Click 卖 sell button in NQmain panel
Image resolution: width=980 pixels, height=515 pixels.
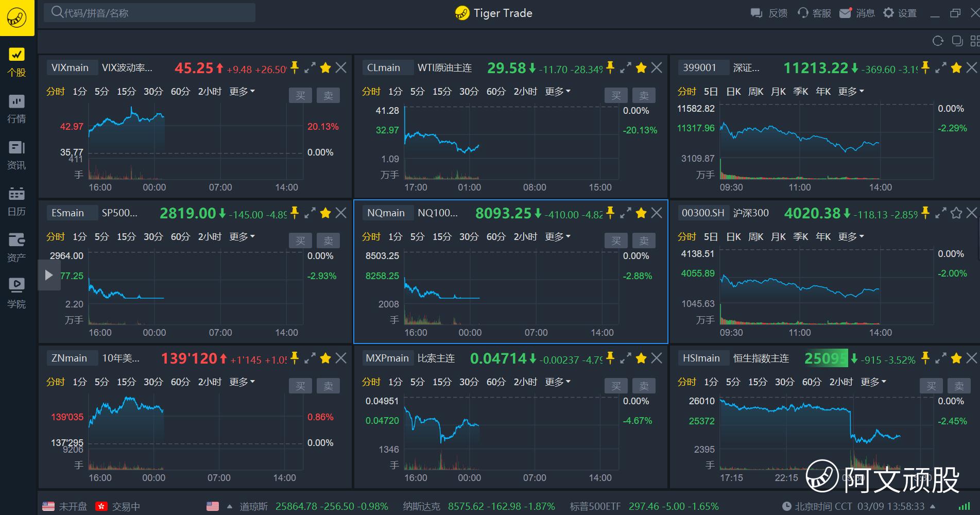(x=644, y=241)
